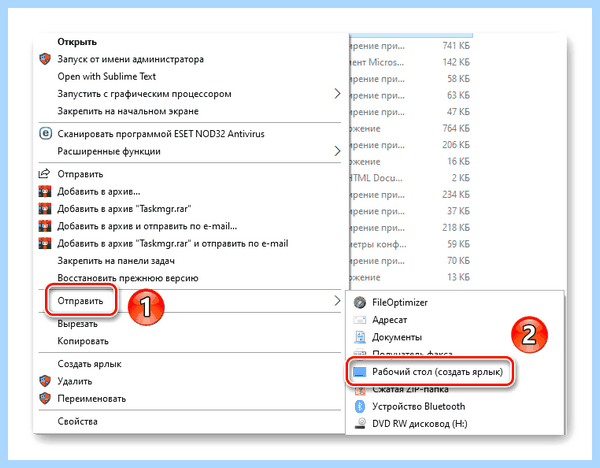Click the HTML Docu... type cell

(x=376, y=178)
